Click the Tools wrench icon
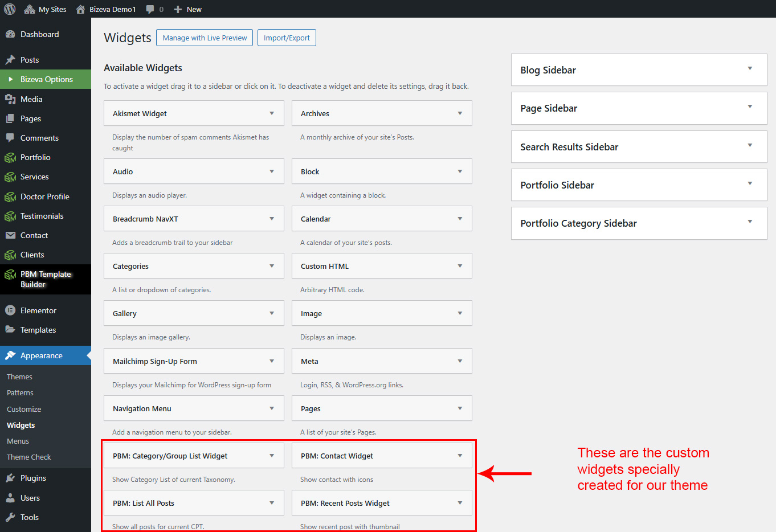The height and width of the screenshot is (532, 776). (10, 517)
